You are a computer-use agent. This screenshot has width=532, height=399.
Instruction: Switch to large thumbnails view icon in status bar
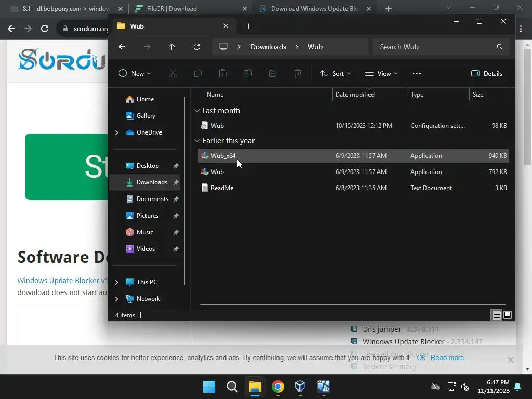click(x=508, y=315)
